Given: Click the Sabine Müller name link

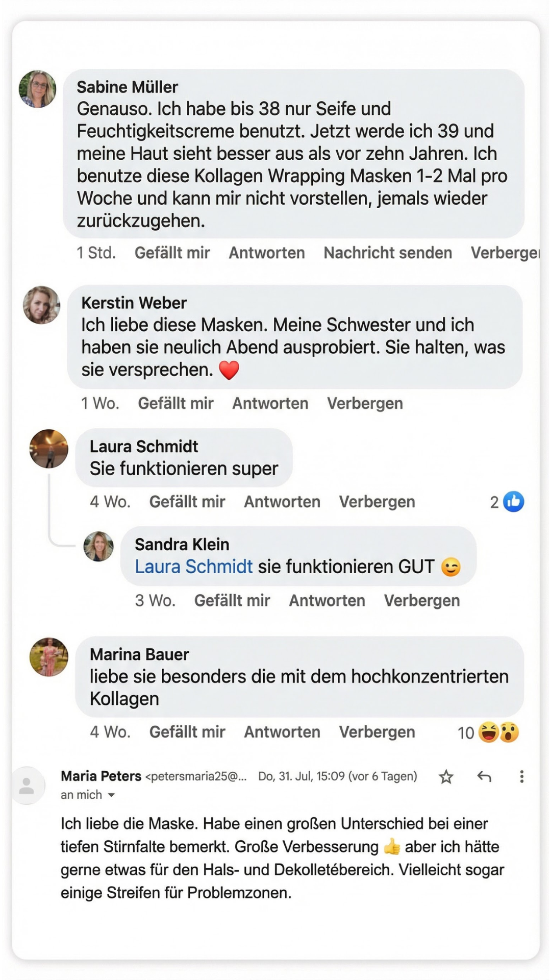Looking at the screenshot, I should click(128, 87).
